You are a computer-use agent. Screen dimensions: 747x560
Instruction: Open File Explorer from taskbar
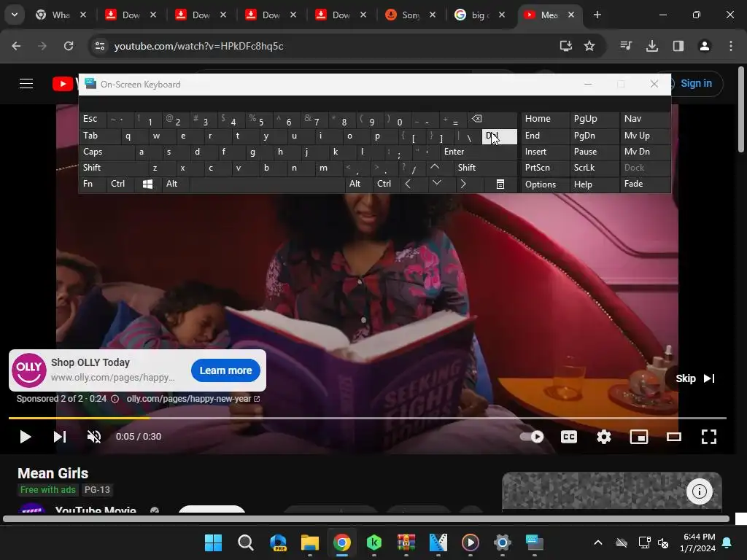[x=309, y=542]
